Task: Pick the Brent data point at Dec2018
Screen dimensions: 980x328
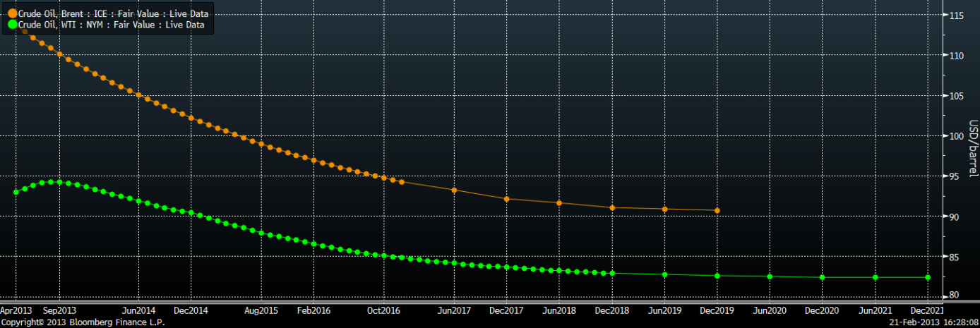Action: coord(612,207)
